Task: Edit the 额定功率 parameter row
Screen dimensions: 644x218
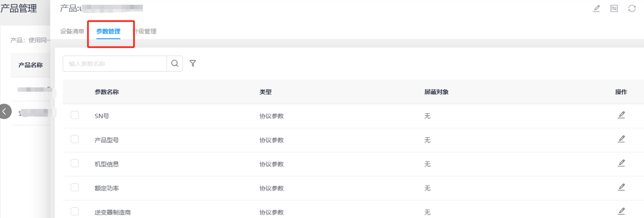Action: coord(621,187)
